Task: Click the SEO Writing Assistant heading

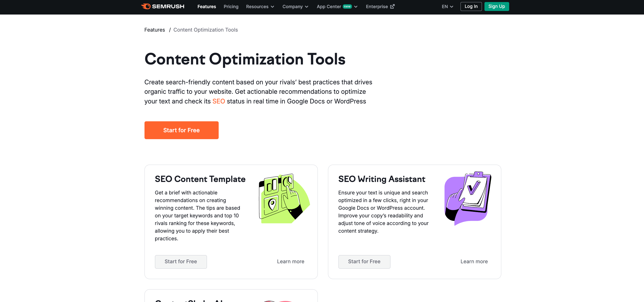Action: 382,179
